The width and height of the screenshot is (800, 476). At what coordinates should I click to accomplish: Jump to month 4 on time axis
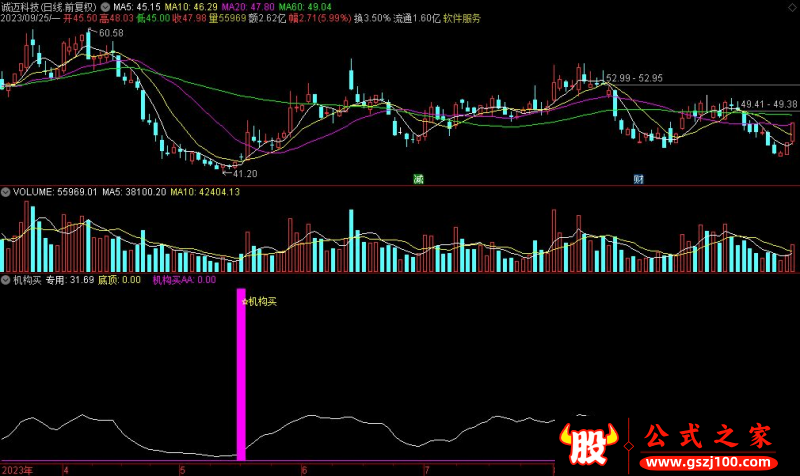pyautogui.click(x=66, y=470)
